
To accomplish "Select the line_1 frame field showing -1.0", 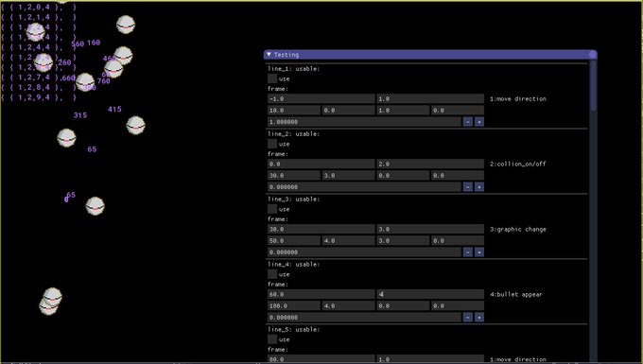I will click(x=321, y=98).
